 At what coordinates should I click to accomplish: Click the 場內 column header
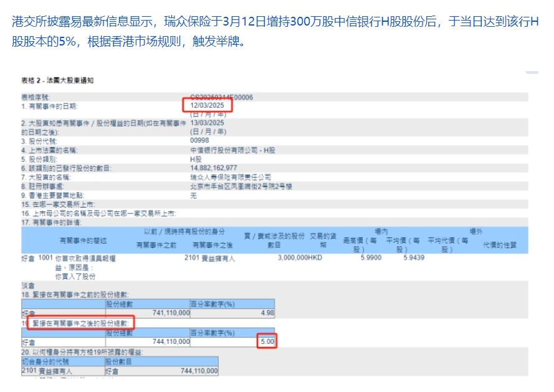click(381, 232)
